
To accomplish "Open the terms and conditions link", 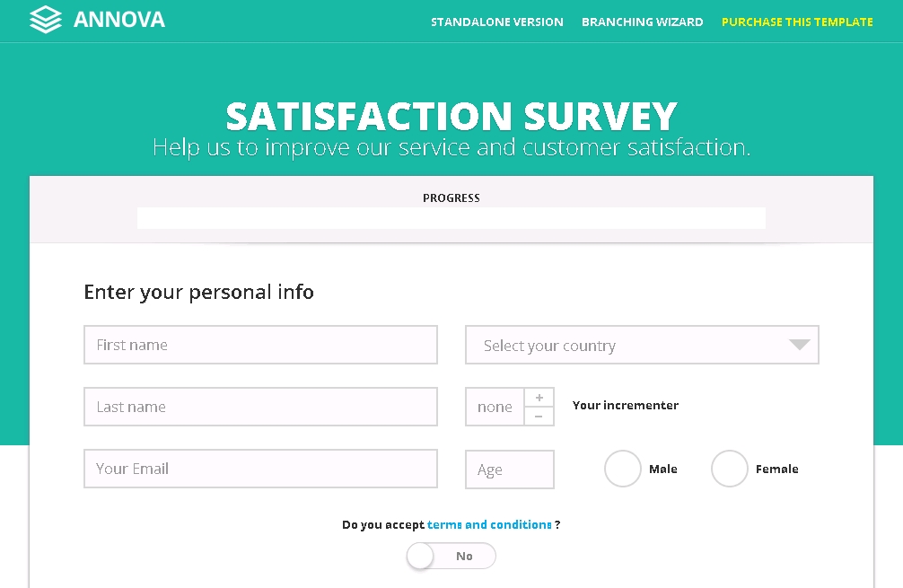I will pos(489,524).
